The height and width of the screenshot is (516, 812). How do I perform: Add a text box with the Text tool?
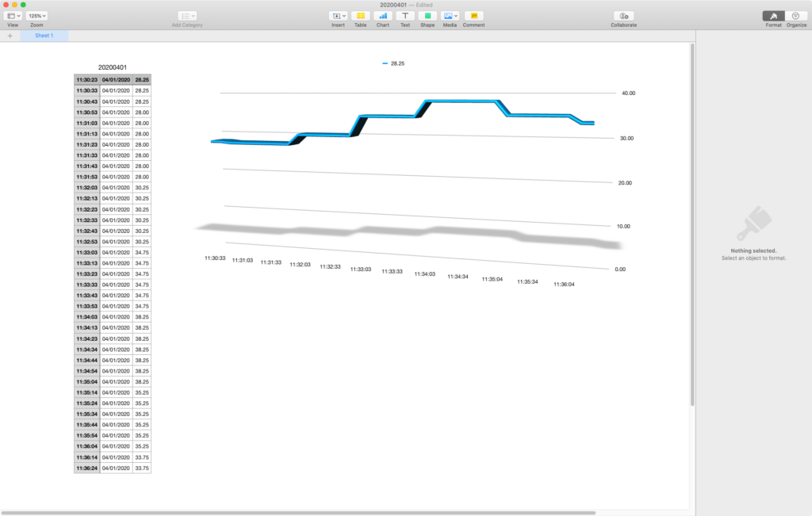[x=405, y=16]
